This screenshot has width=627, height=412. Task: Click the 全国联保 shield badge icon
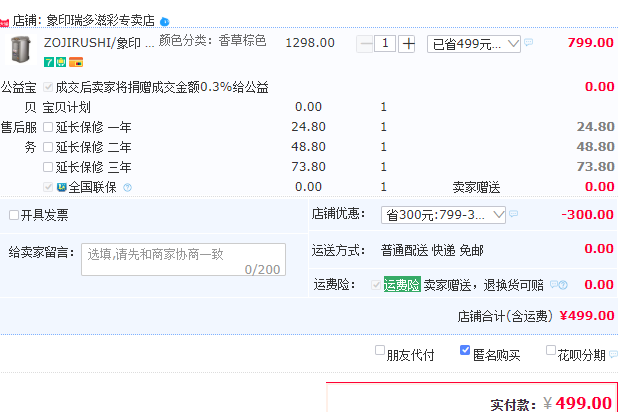(x=61, y=187)
